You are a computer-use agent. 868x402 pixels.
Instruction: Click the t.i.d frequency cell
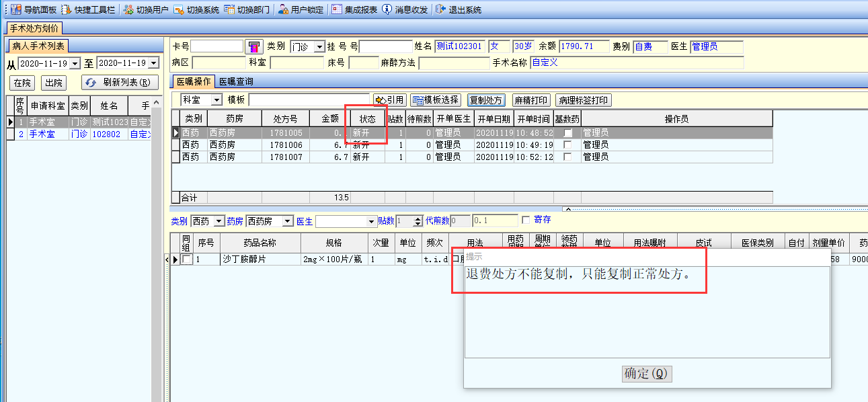click(x=436, y=259)
